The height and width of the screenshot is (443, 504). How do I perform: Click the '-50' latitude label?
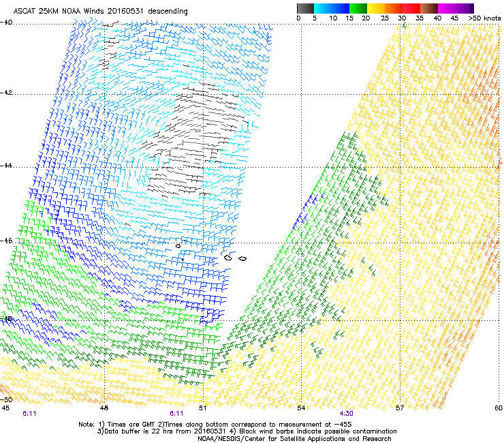click(6, 399)
